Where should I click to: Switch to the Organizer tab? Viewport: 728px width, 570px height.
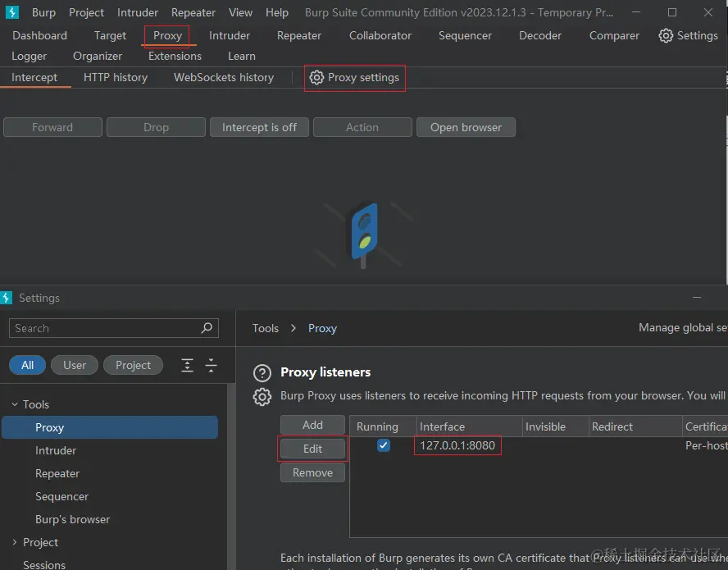[x=98, y=57]
